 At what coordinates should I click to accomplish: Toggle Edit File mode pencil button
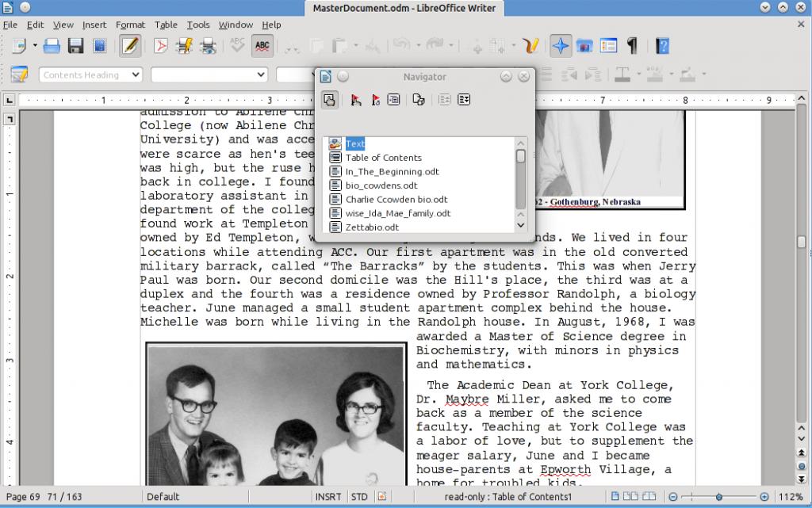coord(130,46)
